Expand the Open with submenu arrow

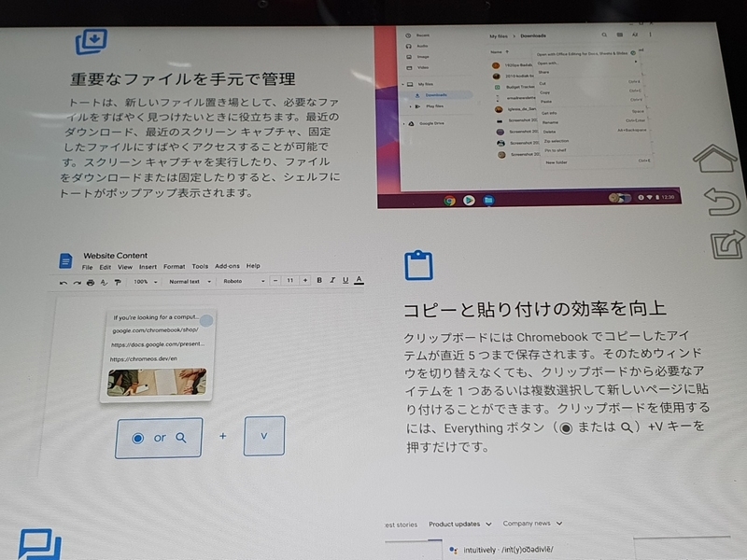(635, 62)
